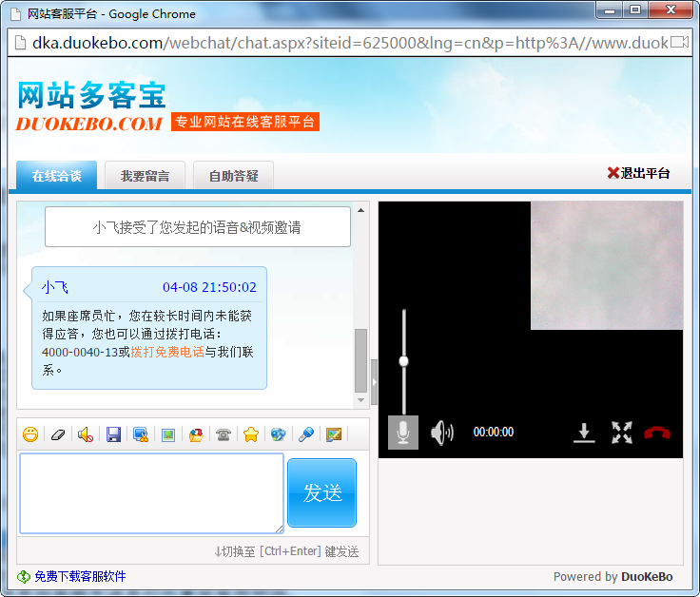Open the globe icon in chat toolbar

pyautogui.click(x=278, y=434)
